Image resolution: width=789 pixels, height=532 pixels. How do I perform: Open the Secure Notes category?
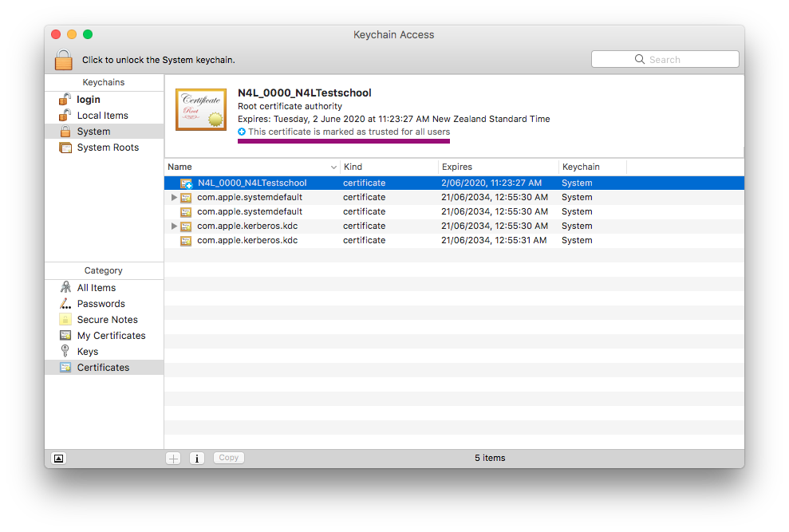107,320
